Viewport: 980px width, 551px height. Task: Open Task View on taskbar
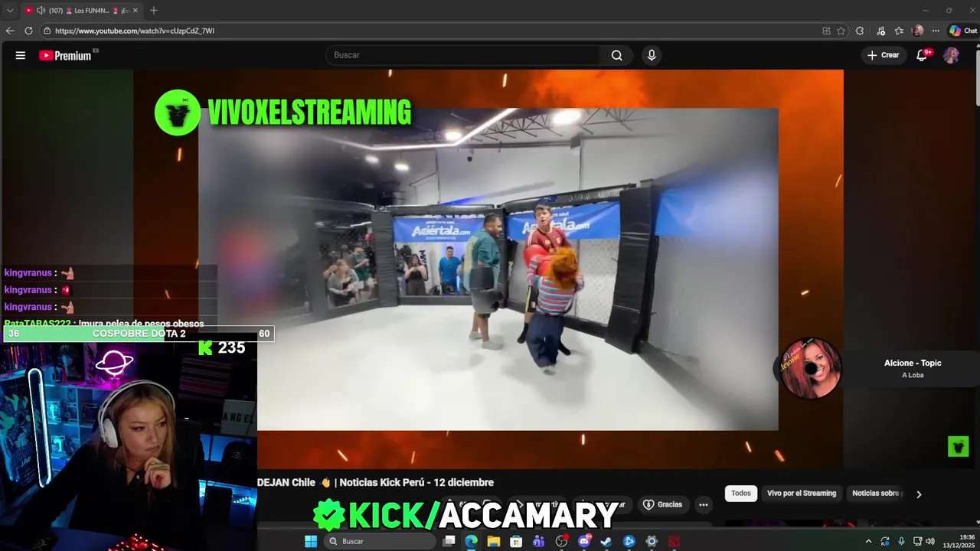(x=449, y=541)
